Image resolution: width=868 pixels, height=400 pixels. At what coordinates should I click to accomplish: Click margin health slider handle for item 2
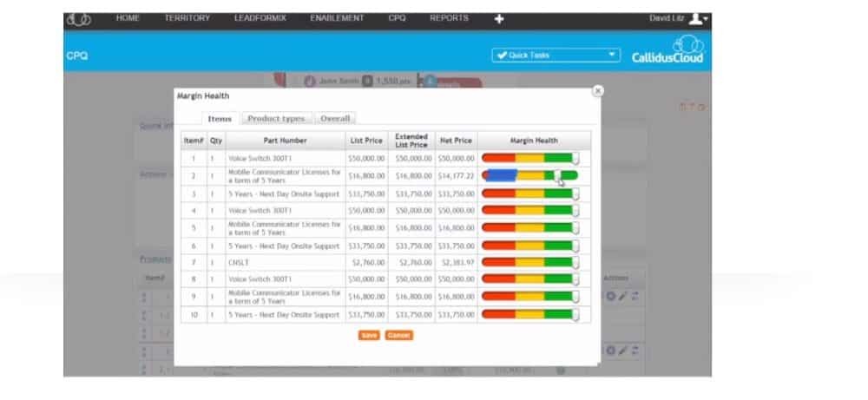[x=557, y=175]
